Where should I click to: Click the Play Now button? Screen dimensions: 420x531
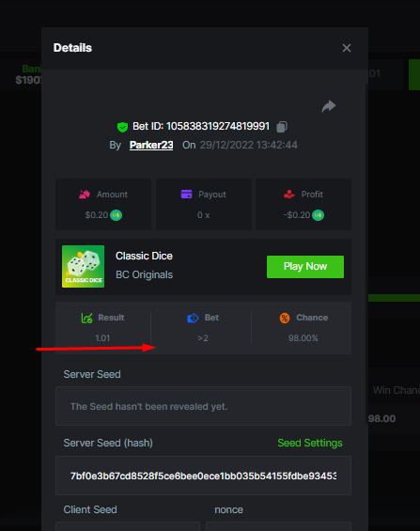305,267
